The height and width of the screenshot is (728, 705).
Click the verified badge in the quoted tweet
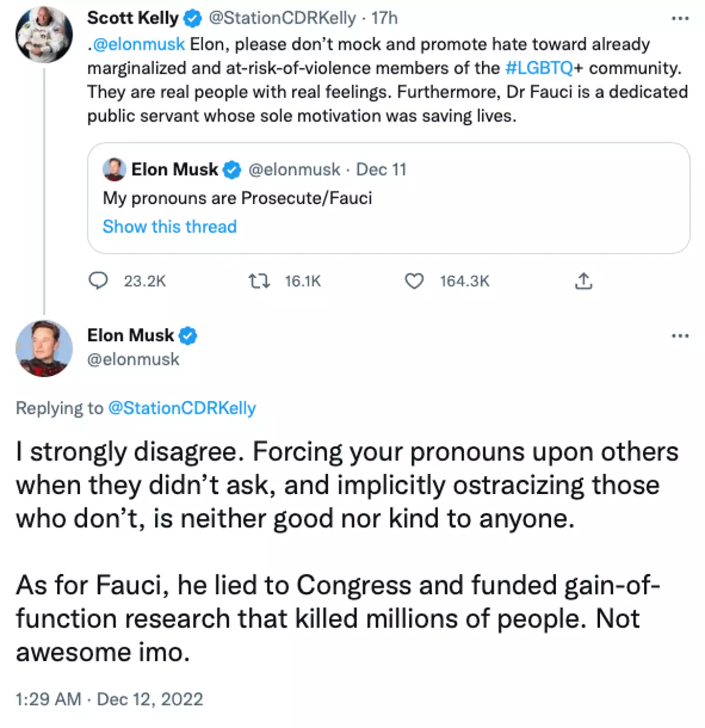coord(232,170)
